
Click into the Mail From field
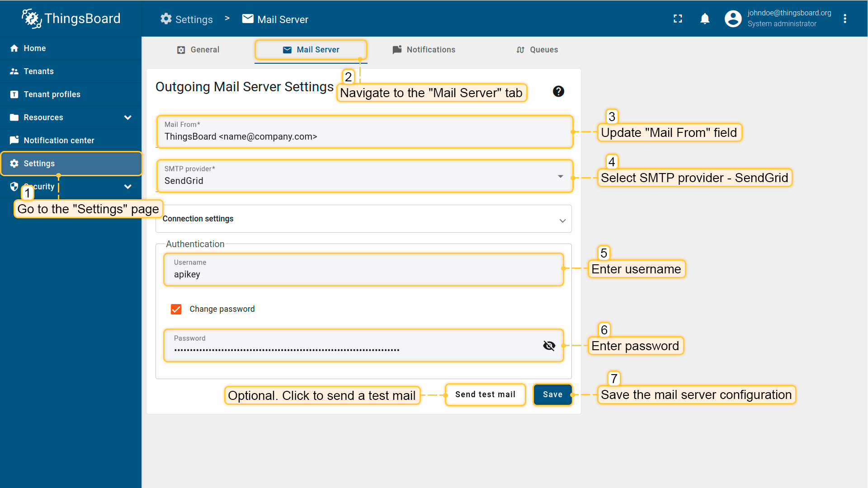pos(364,136)
